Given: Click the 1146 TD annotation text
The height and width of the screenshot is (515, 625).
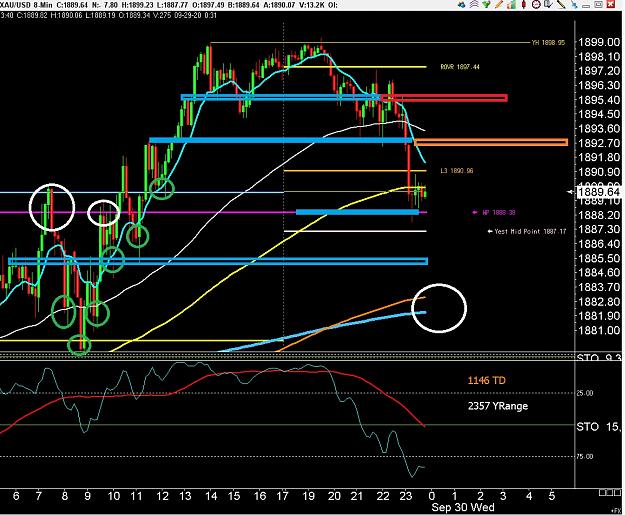Looking at the screenshot, I should [486, 380].
